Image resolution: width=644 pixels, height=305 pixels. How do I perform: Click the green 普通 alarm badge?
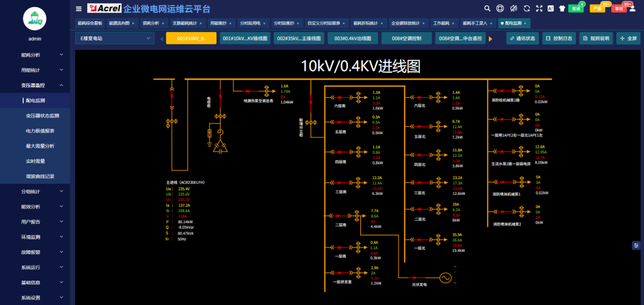pyautogui.click(x=575, y=9)
